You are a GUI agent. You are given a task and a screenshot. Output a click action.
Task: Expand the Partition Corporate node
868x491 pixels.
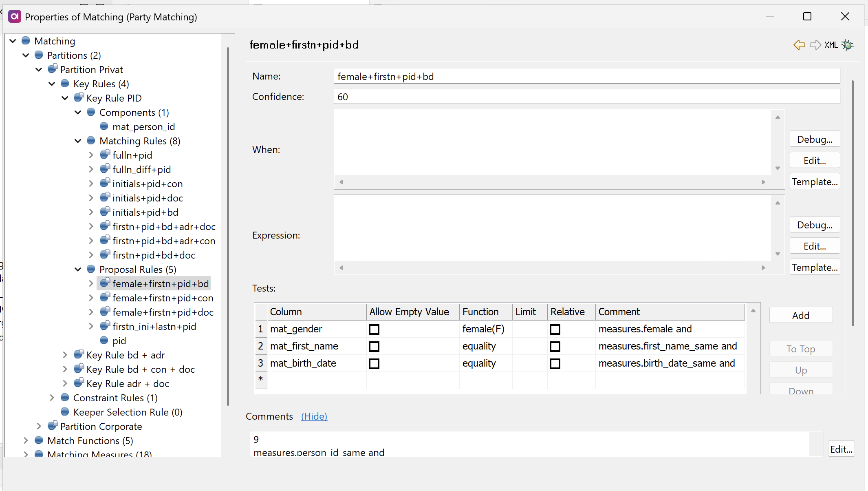[39, 426]
